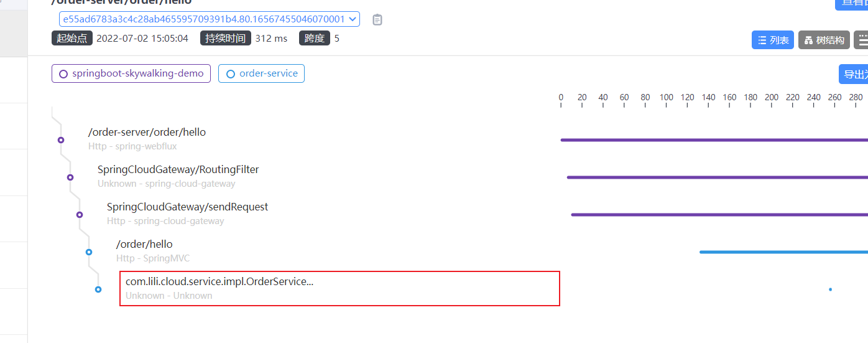Viewport: 868px width, 343px height.
Task: Click the 持续时间 label badge
Action: coord(226,39)
